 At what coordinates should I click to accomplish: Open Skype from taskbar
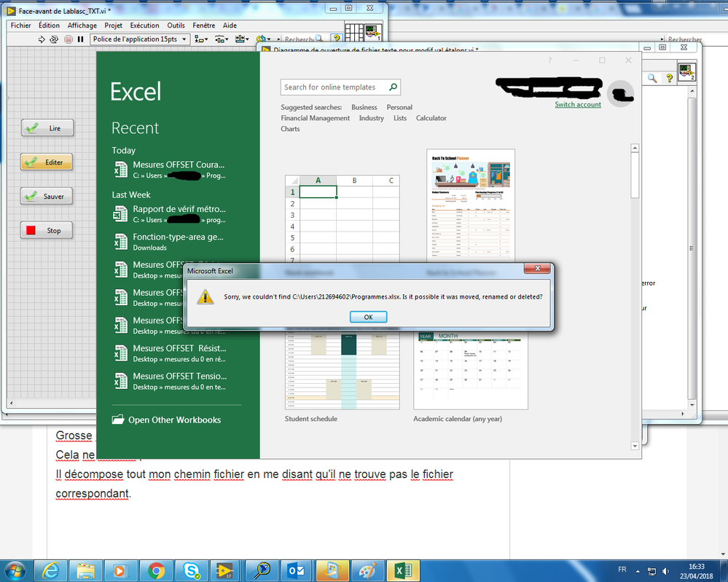tap(192, 571)
